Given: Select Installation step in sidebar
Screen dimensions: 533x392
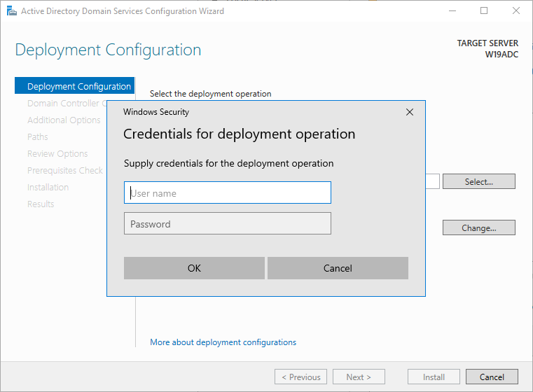Looking at the screenshot, I should 48,187.
